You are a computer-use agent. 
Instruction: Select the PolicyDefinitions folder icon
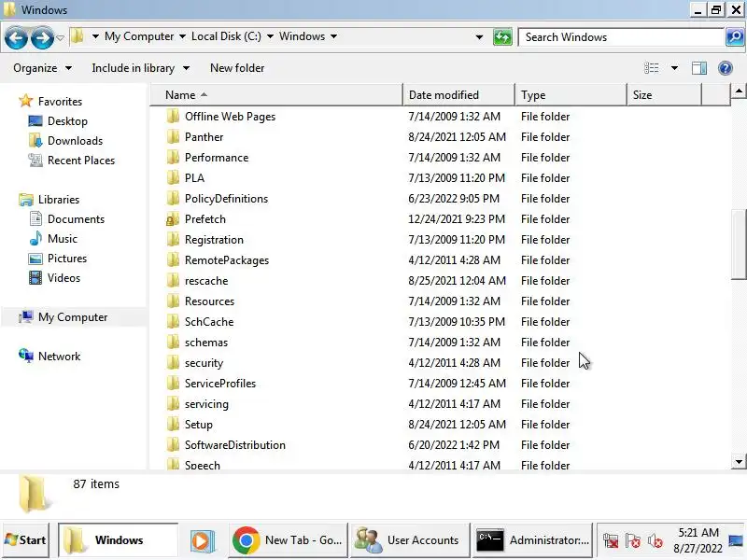(x=173, y=198)
